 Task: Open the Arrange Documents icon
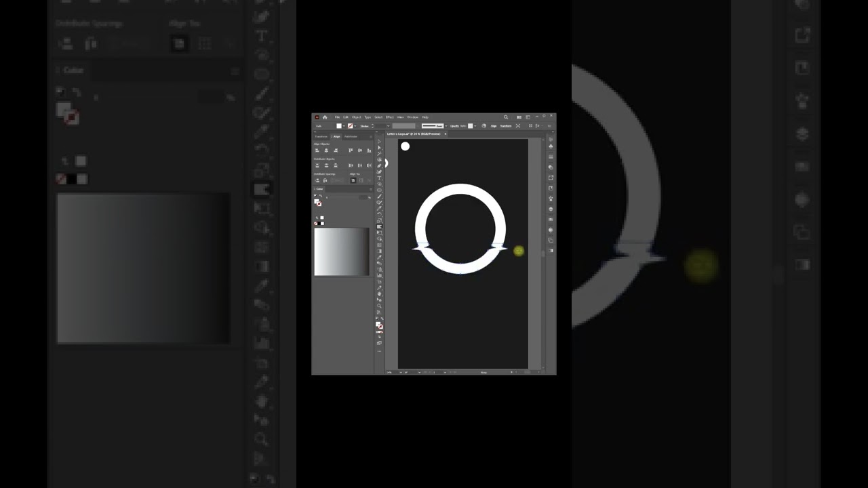[x=519, y=117]
